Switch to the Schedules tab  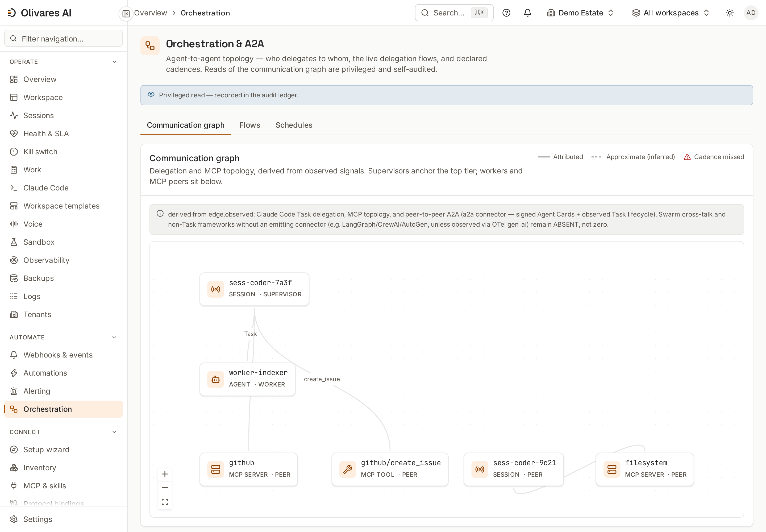tap(293, 125)
